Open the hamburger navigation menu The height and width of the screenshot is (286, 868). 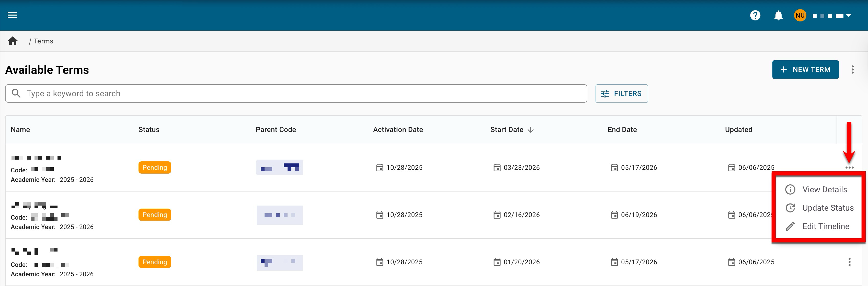12,15
